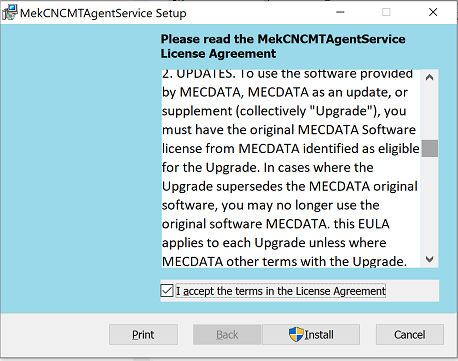
Task: Start installation with the Install button
Action: point(311,334)
